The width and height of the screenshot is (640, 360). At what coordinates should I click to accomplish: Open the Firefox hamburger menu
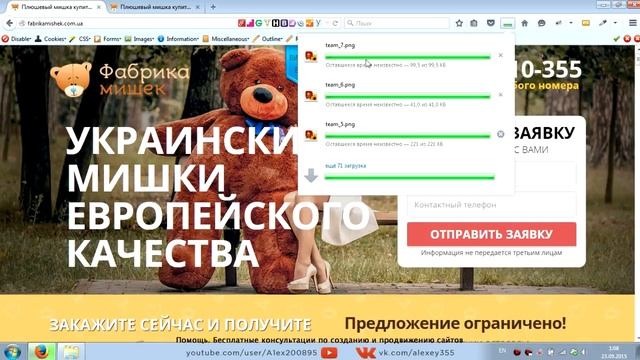(632, 23)
